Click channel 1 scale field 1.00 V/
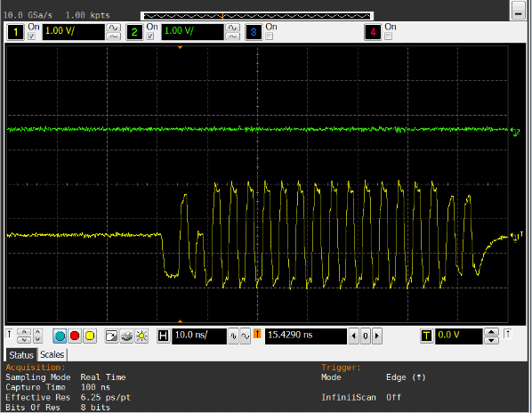 pos(73,32)
